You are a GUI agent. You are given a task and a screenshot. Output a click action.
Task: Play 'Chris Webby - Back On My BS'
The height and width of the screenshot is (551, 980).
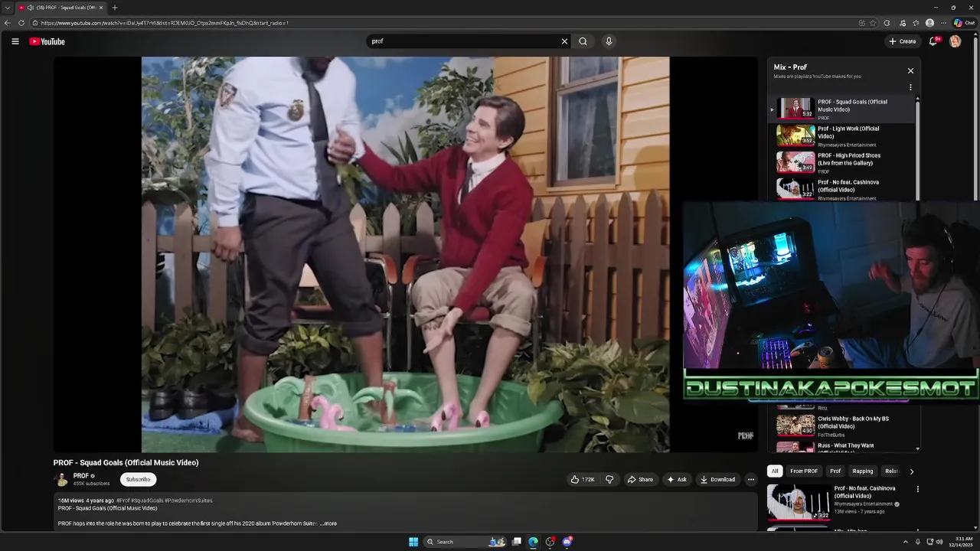pyautogui.click(x=842, y=425)
